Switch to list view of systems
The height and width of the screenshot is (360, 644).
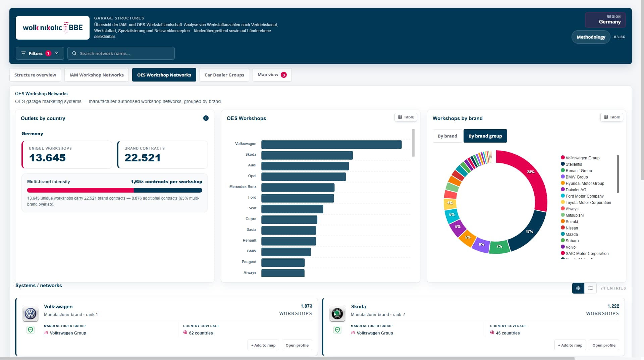point(590,288)
